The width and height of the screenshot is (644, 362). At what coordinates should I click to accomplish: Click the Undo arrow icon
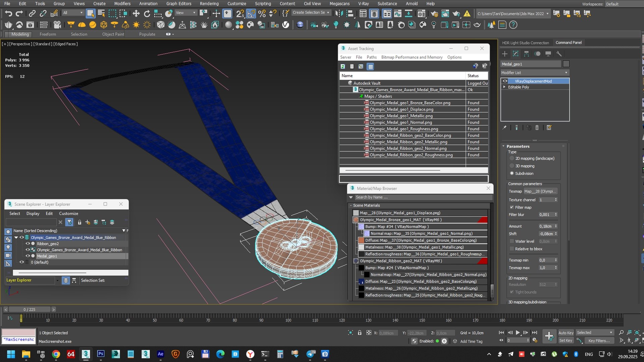click(x=8, y=13)
